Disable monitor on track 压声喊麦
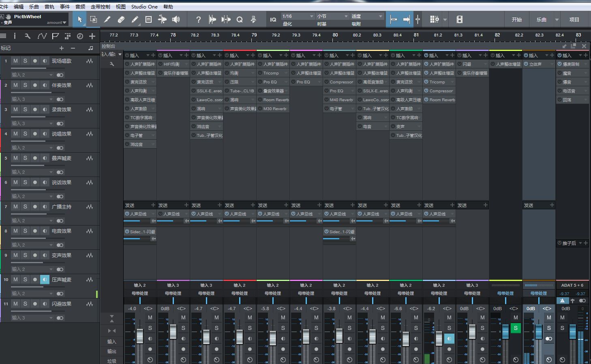 (45, 279)
